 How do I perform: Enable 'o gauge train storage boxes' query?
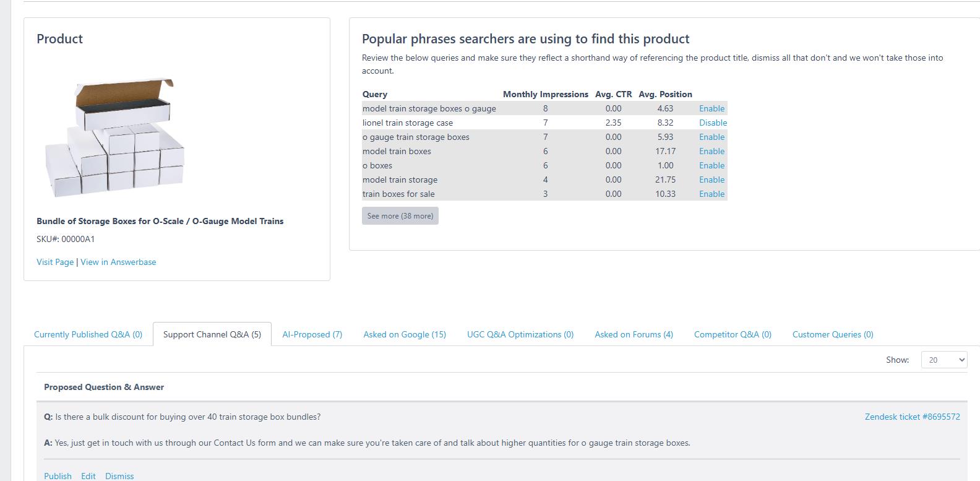pos(711,137)
